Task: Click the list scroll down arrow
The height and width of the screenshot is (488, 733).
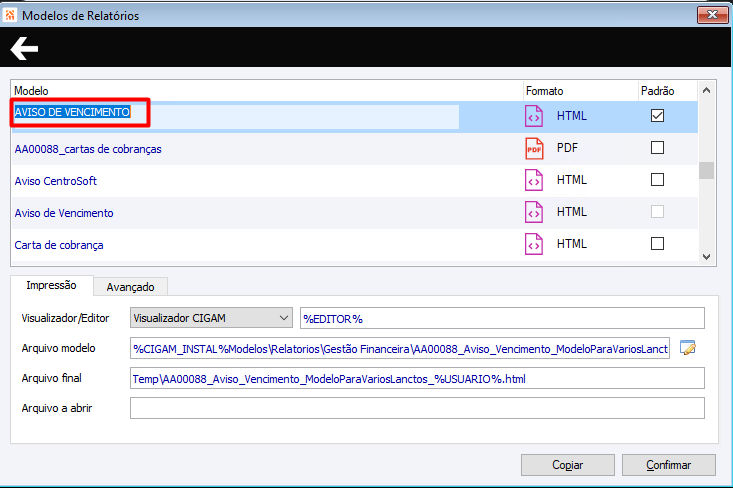Action: point(706,257)
